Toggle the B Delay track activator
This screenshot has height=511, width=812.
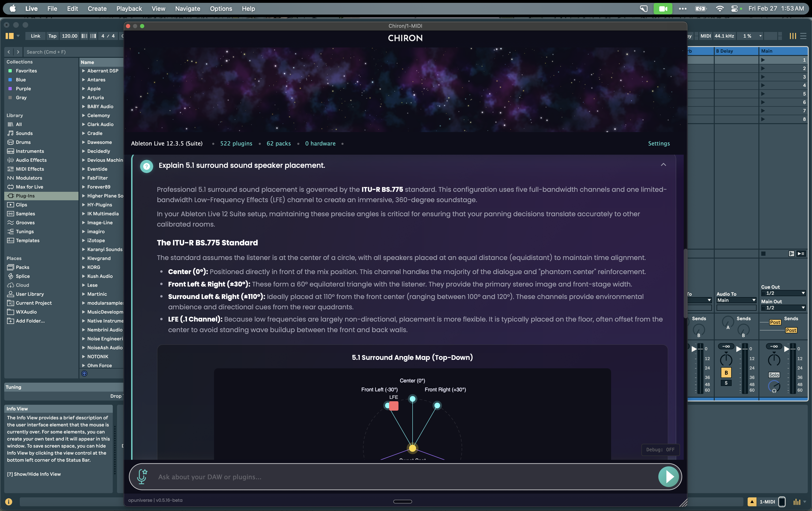(726, 372)
